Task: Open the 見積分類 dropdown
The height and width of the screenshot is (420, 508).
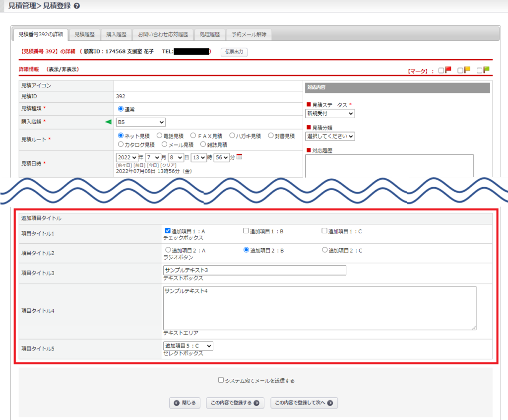Action: click(x=330, y=136)
